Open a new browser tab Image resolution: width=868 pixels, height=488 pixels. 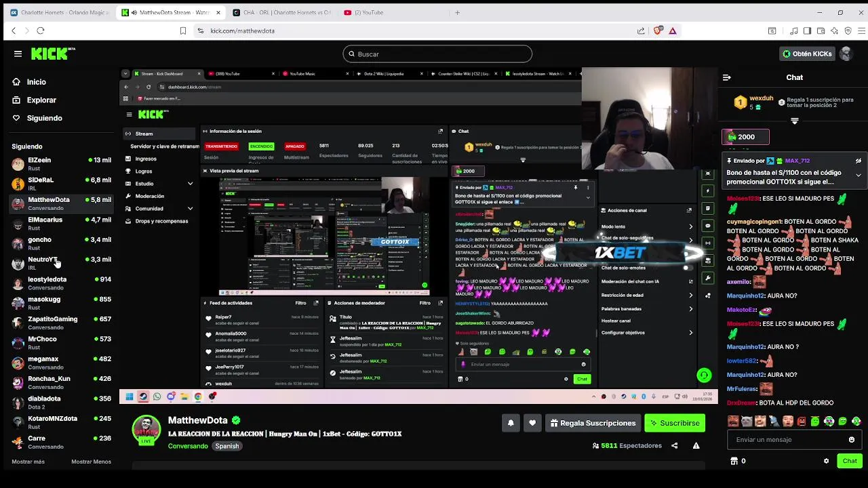click(457, 12)
